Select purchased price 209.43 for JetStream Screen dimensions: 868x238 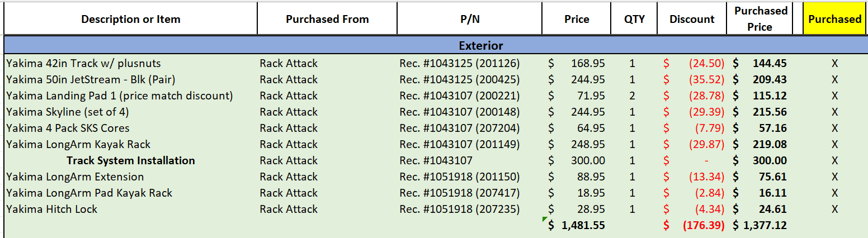click(760, 79)
